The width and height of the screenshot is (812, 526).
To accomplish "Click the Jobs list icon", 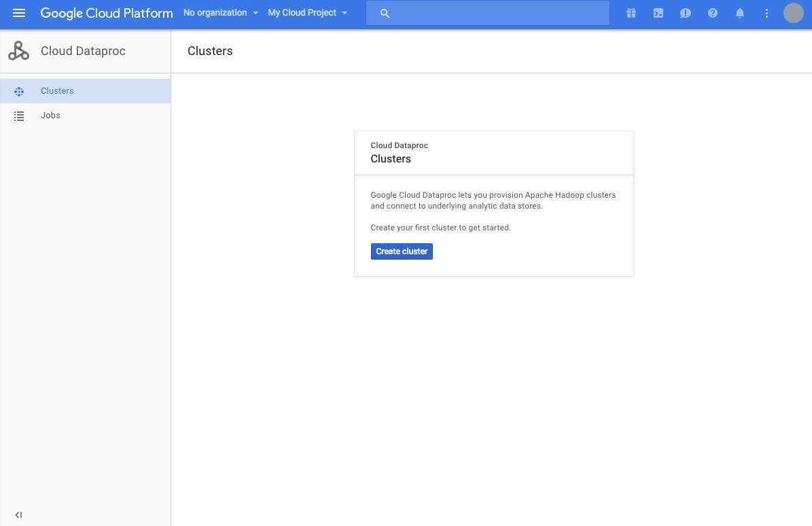I will coord(19,116).
